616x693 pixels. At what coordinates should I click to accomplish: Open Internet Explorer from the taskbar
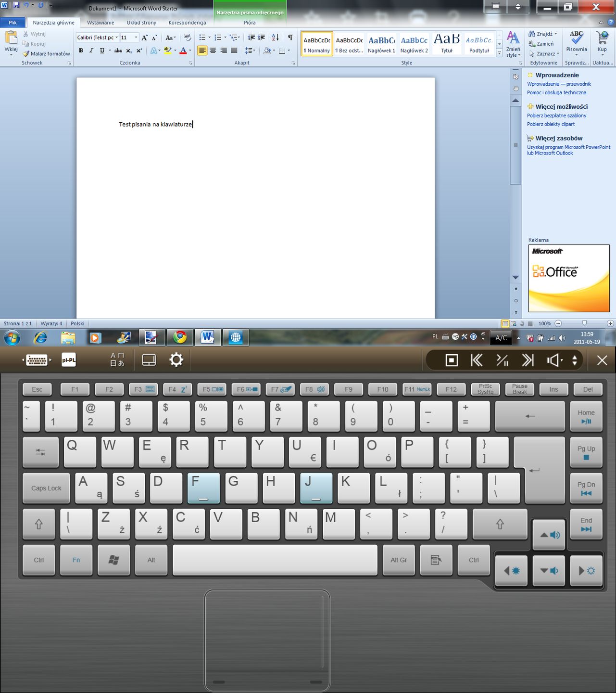pos(40,338)
